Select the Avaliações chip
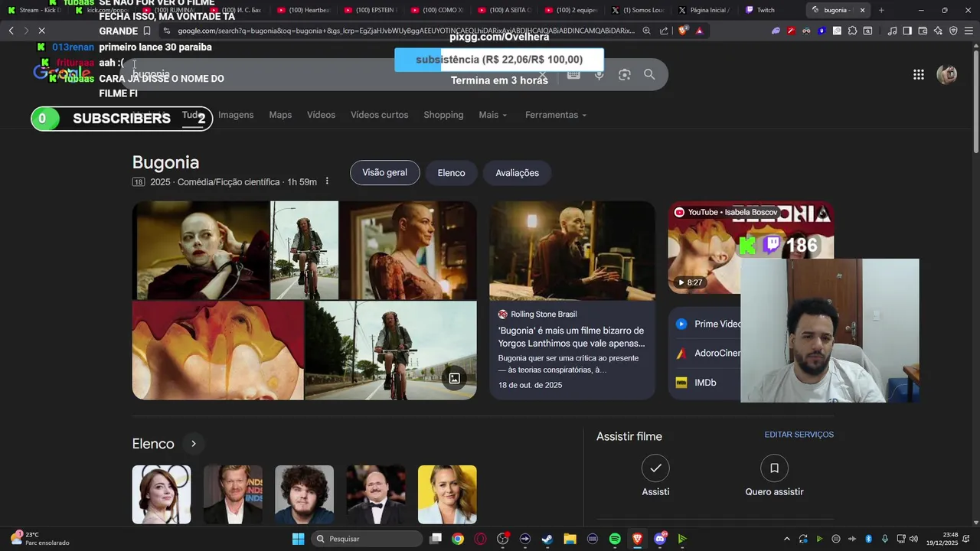The width and height of the screenshot is (980, 551). click(x=517, y=173)
